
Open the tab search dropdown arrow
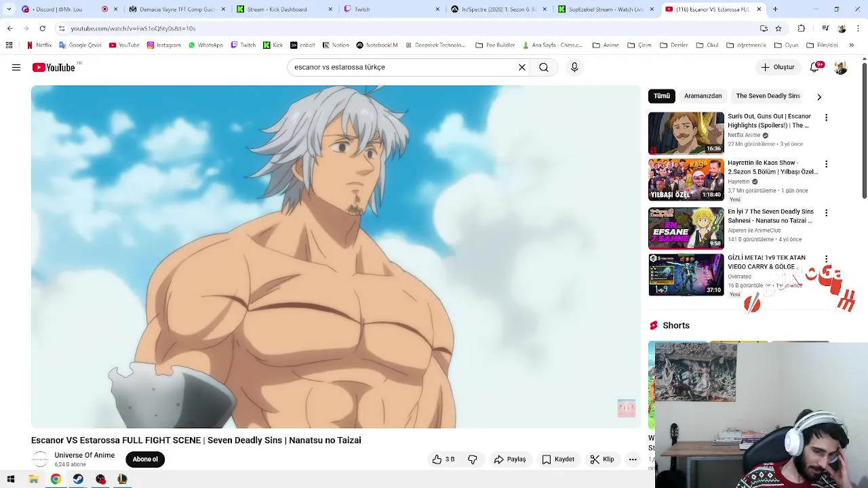pos(9,9)
